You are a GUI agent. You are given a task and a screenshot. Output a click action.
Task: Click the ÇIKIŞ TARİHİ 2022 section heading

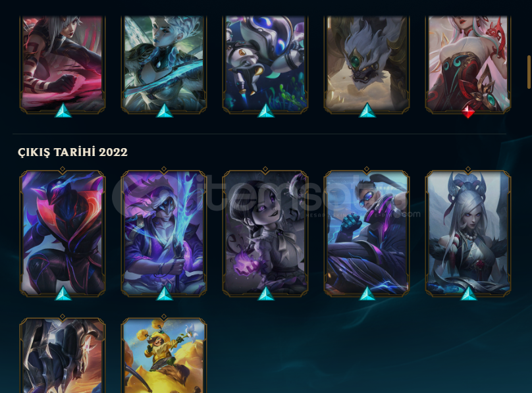click(72, 152)
